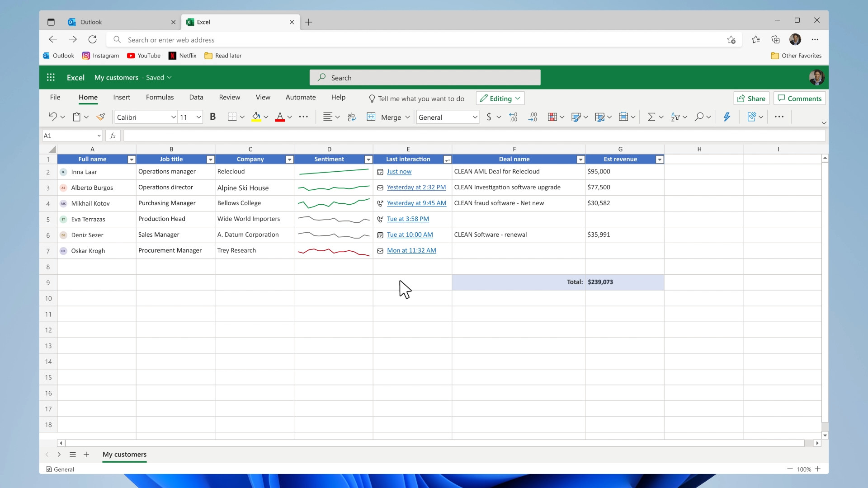Click the Decrease Decimal icon
This screenshot has height=488, width=868.
[x=533, y=117]
